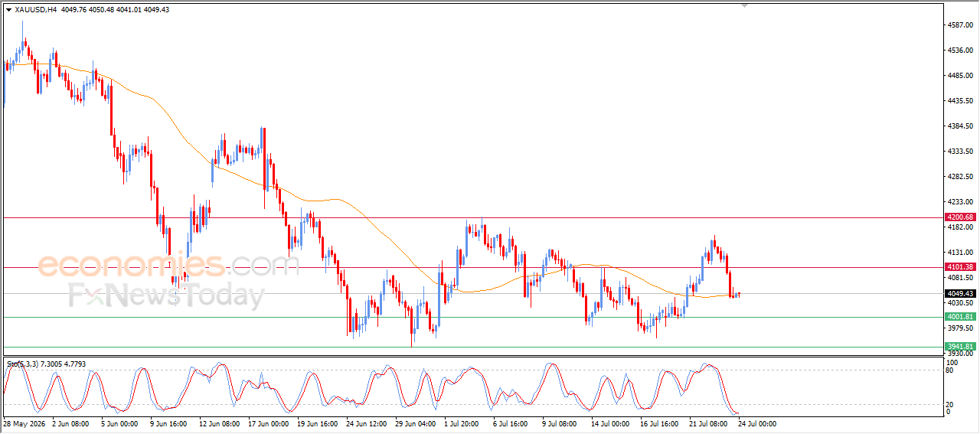The height and width of the screenshot is (434, 980).
Task: Click the XAUUSD,H4 symbol title
Action: 35,10
